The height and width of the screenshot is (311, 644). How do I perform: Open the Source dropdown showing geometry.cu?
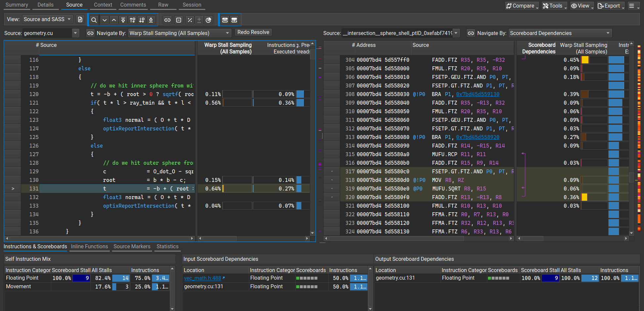point(51,33)
